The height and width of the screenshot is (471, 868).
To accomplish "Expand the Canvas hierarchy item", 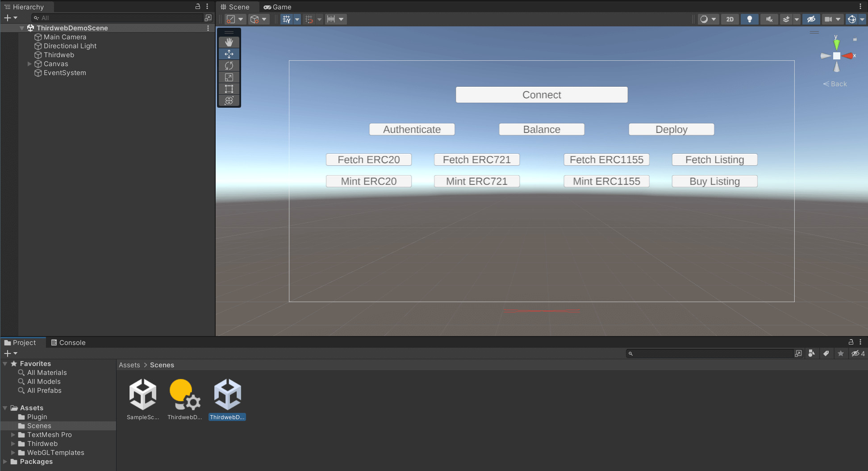I will pos(29,63).
